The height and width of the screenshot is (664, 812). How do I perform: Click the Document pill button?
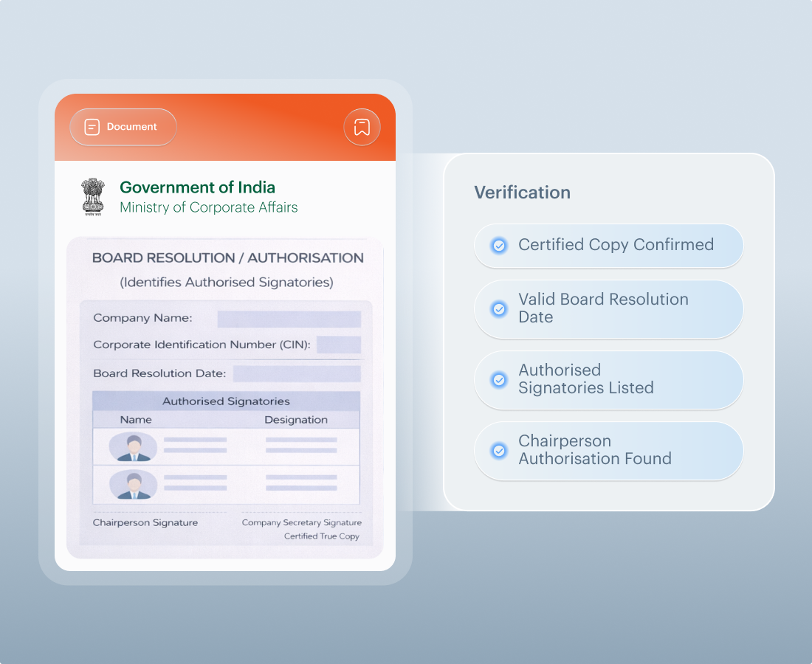click(123, 127)
